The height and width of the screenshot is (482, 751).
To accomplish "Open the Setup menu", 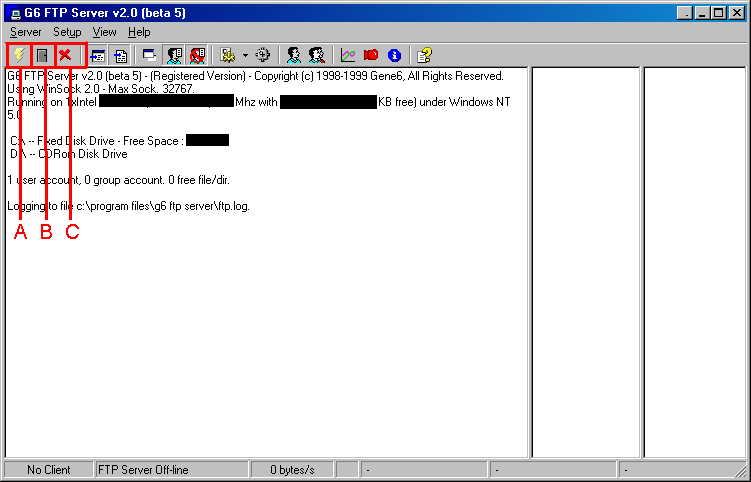I will point(67,32).
